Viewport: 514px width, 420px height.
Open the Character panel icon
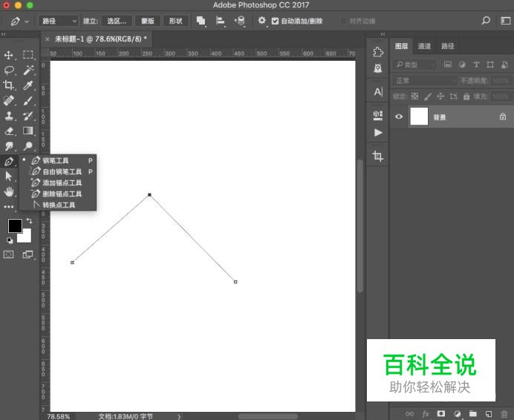pyautogui.click(x=378, y=92)
